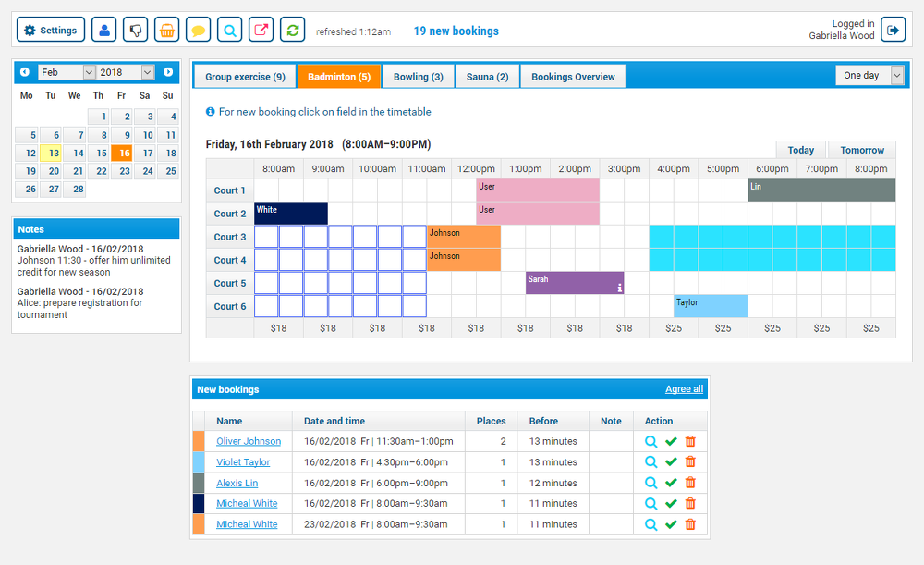924x565 pixels.
Task: Delete Violet Taylor's booking via trash icon
Action: [x=689, y=461]
